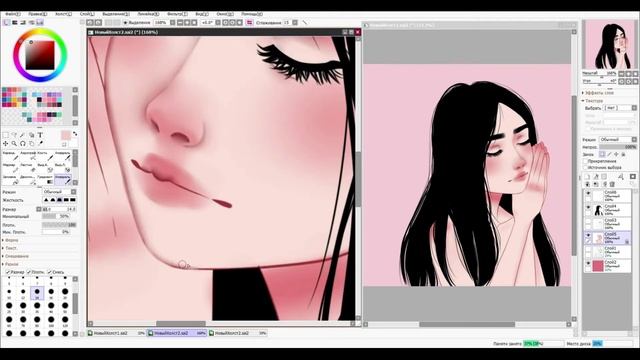The height and width of the screenshot is (360, 640).
Task: Choose the Карандаш pencil brush
Action: tap(10, 156)
